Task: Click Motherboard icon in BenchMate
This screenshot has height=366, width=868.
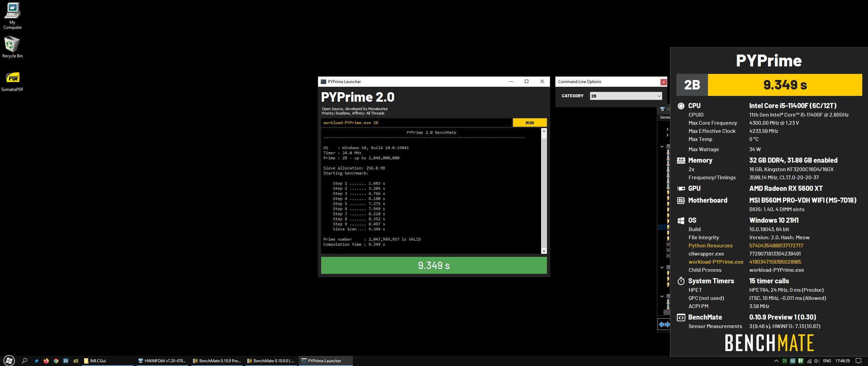Action: click(681, 200)
